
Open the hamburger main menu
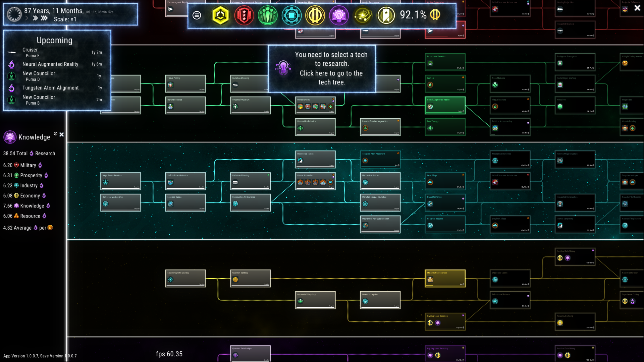(x=197, y=15)
